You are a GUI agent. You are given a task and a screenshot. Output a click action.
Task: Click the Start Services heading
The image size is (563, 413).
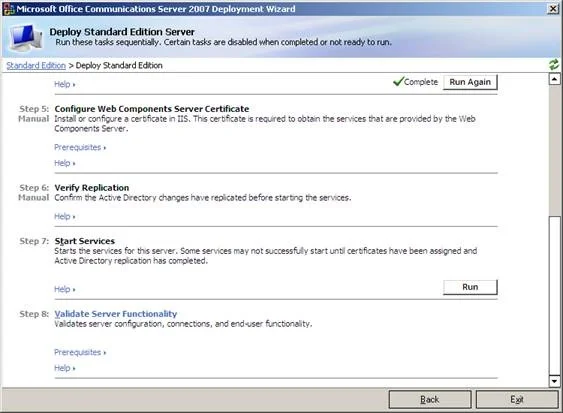85,241
